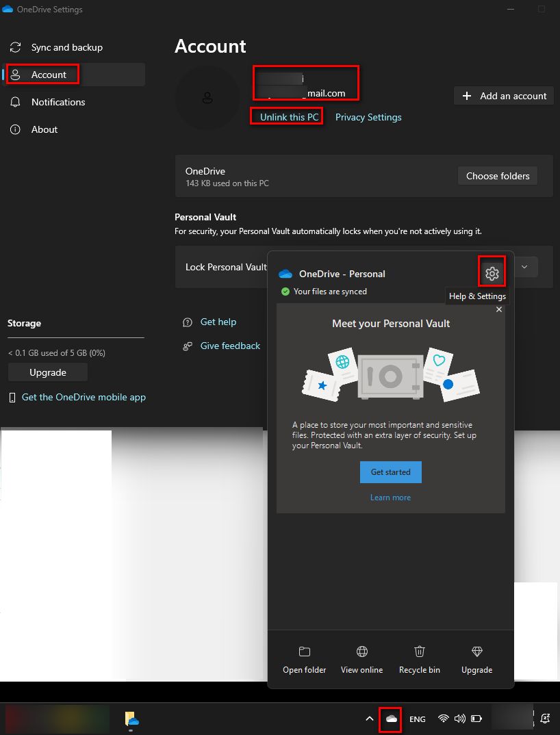560x735 pixels.
Task: Open Help & Settings via the gear icon
Action: [492, 272]
